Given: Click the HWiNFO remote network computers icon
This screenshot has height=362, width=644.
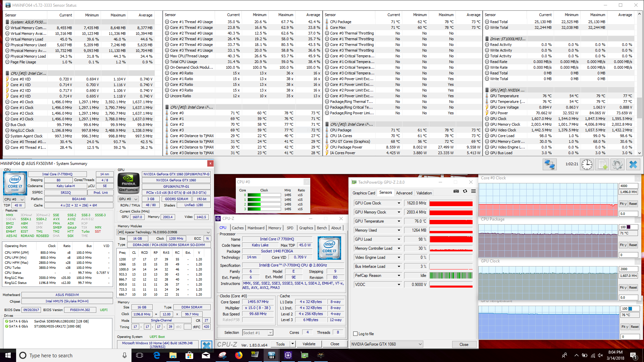Looking at the screenshot, I should [550, 164].
